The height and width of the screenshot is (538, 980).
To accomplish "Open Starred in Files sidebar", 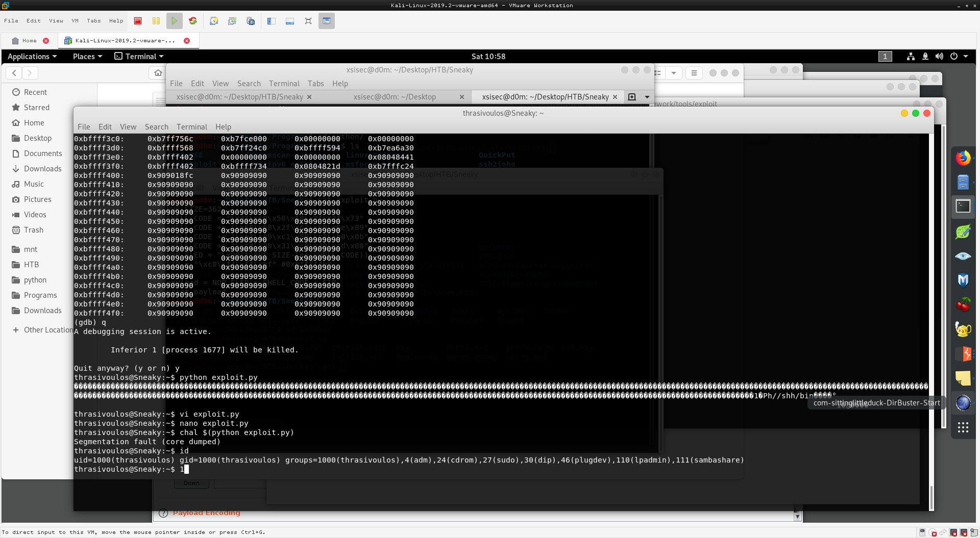I will point(36,108).
